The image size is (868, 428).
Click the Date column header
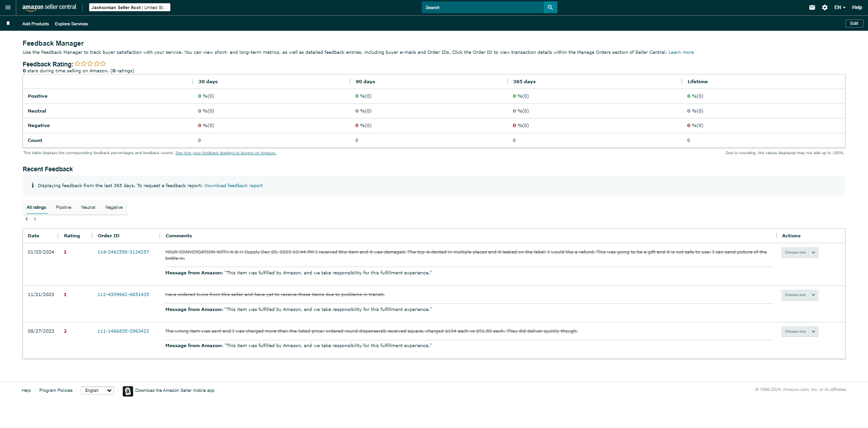coord(33,236)
